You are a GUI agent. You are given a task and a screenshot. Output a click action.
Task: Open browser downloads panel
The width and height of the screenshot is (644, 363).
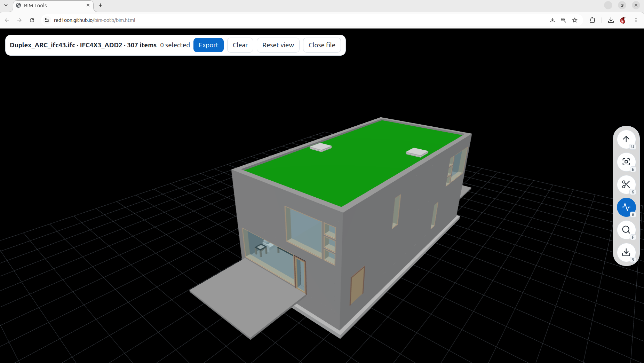click(x=611, y=20)
